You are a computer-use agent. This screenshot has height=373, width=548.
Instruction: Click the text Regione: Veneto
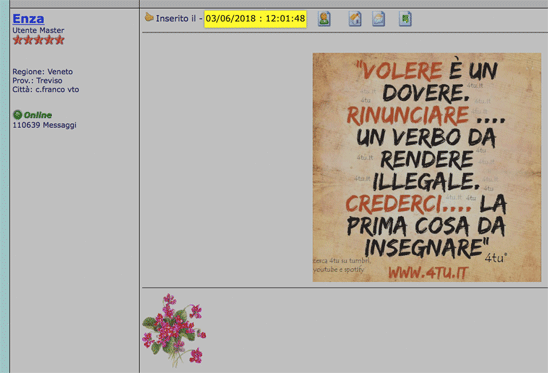pyautogui.click(x=43, y=72)
